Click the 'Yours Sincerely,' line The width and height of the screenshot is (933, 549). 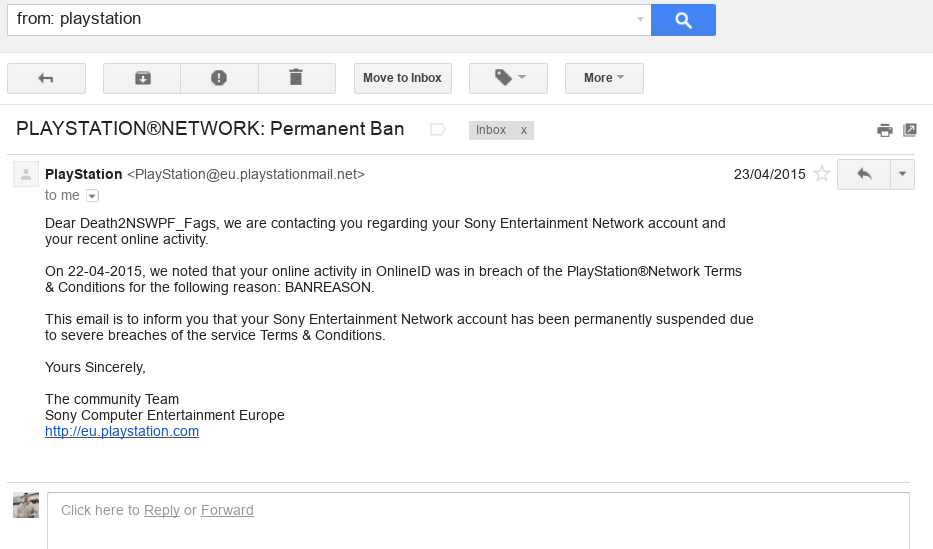point(95,368)
